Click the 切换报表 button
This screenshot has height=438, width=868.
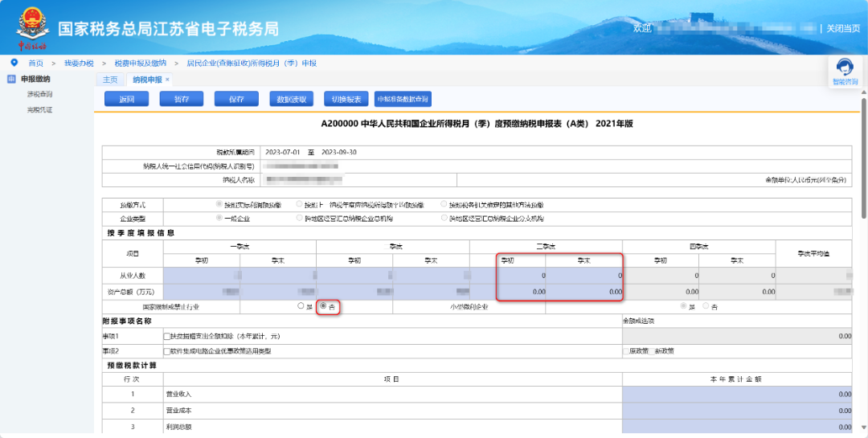[x=346, y=99]
